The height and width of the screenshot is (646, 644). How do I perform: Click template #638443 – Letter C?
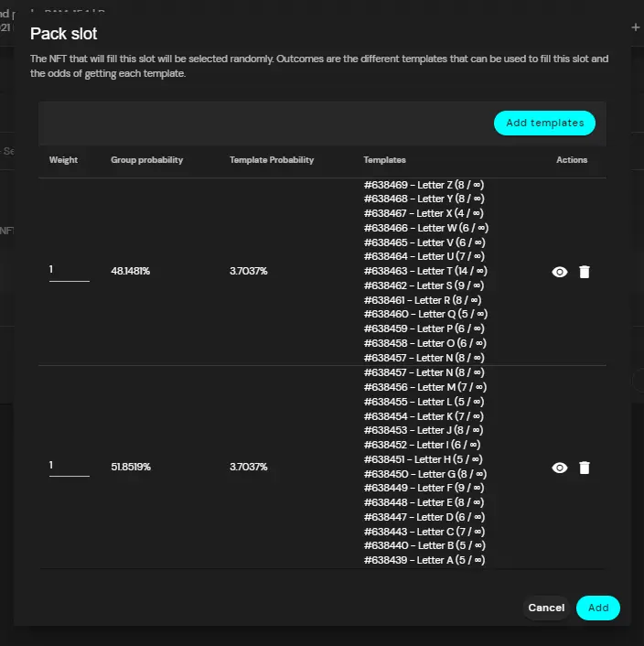point(424,532)
